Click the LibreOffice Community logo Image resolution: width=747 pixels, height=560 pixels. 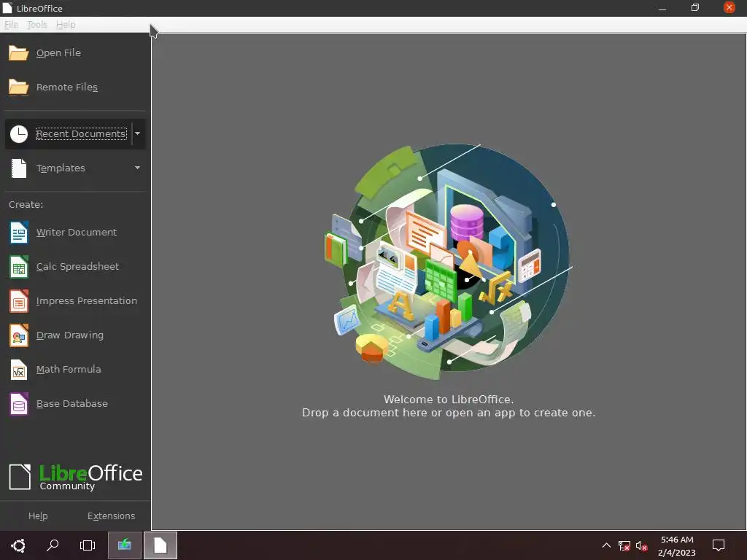pyautogui.click(x=76, y=477)
